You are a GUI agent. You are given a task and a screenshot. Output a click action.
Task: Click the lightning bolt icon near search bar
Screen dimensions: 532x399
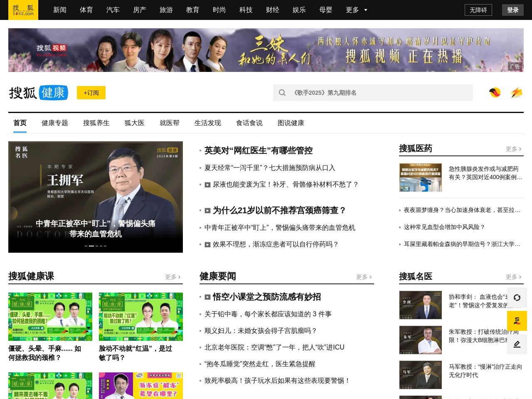pyautogui.click(x=517, y=93)
